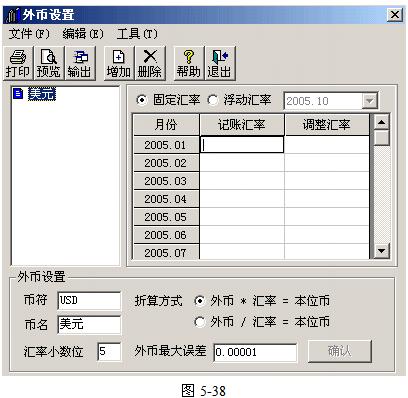Click the 打印 (Print) toolbar icon
The image size is (408, 398).
tap(18, 63)
